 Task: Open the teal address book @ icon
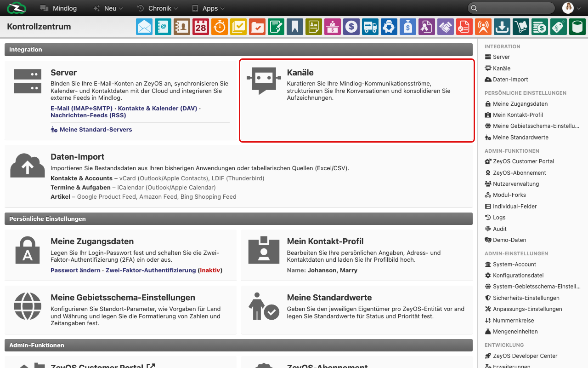(163, 27)
